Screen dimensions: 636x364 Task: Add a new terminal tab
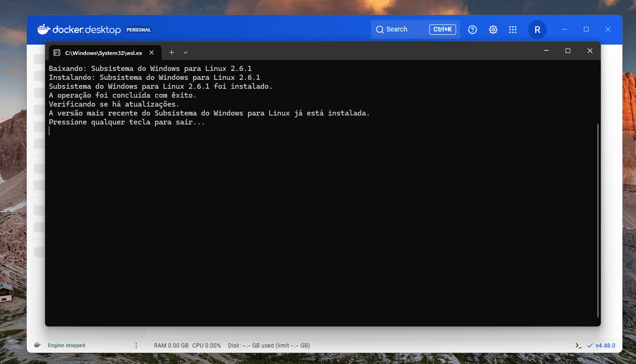[x=171, y=52]
